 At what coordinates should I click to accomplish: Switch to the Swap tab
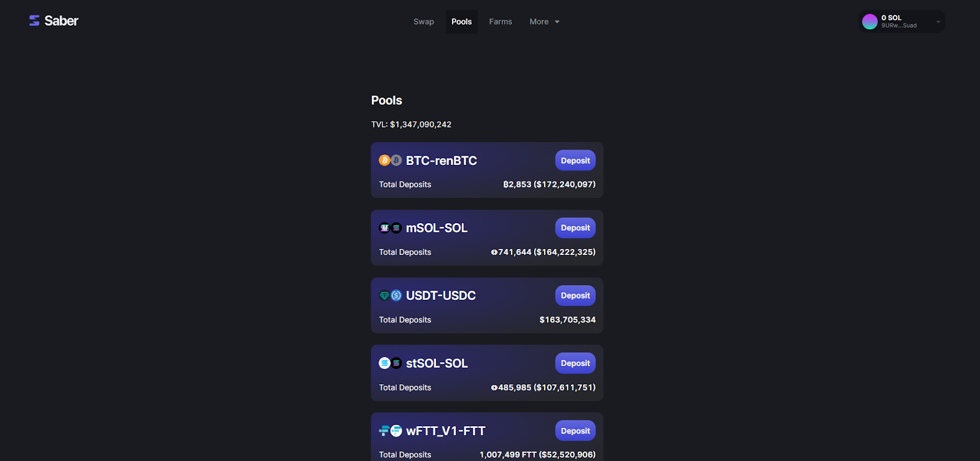pyautogui.click(x=423, y=21)
